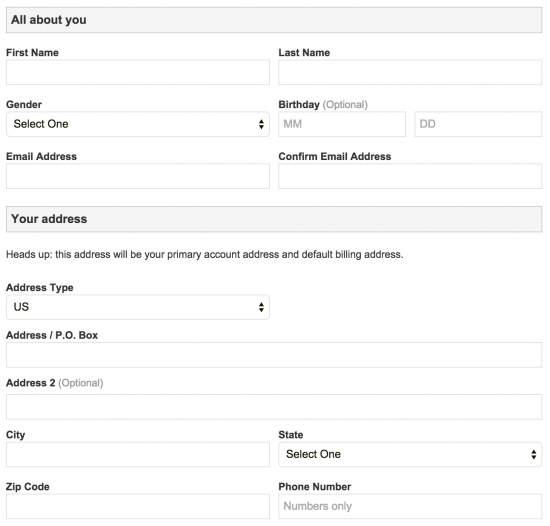Click the State dropdown arrows icon
Screen dimensions: 550x526
pos(534,454)
